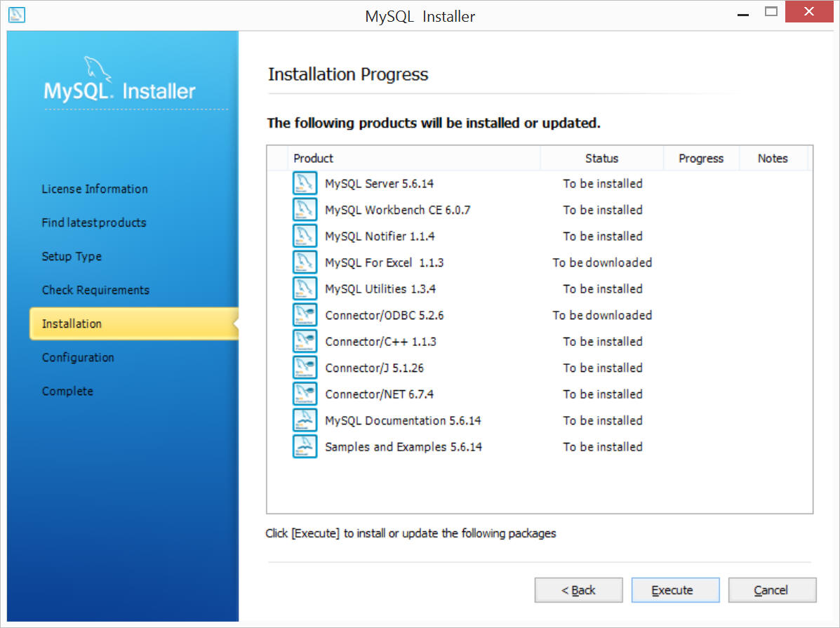
Task: Click the MySQL For Excel 'To be downloaded' status
Action: pyautogui.click(x=602, y=262)
